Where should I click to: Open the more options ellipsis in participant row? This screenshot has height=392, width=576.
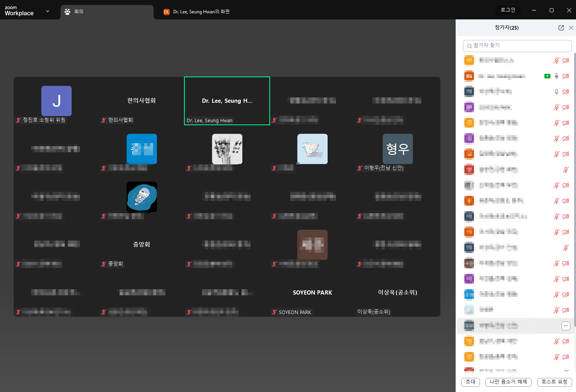point(566,326)
